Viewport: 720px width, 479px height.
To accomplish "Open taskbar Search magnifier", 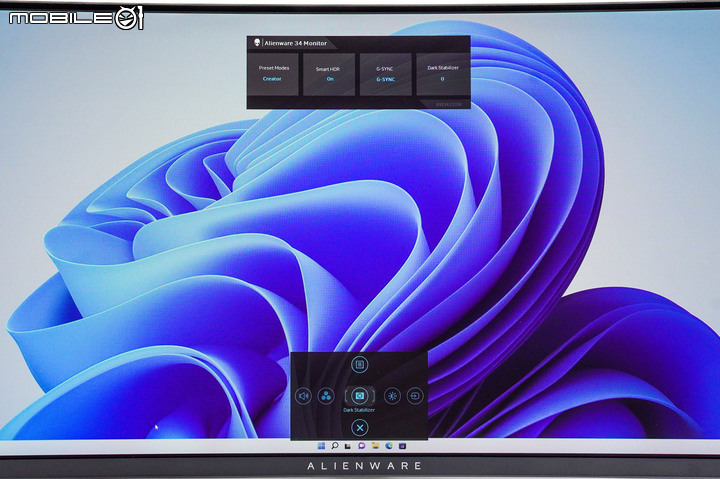I will click(x=335, y=446).
